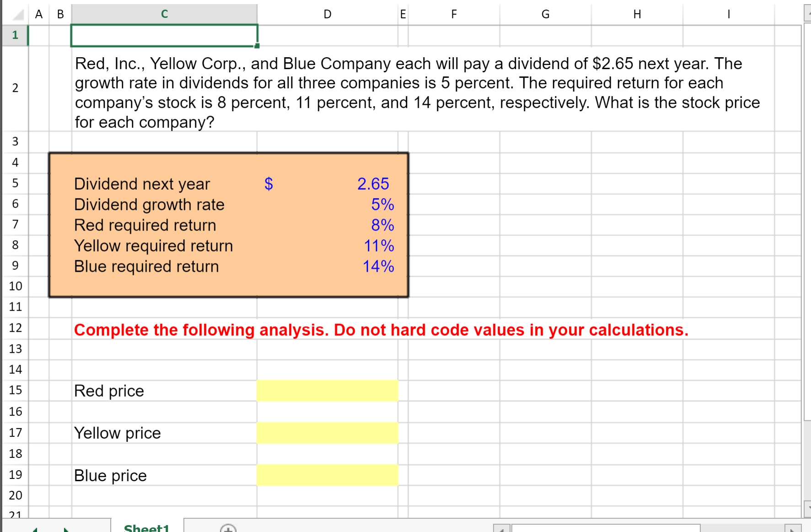Select the 'Dividend growth rate' label cell
Viewport: 811px width, 532px height.
click(x=164, y=204)
